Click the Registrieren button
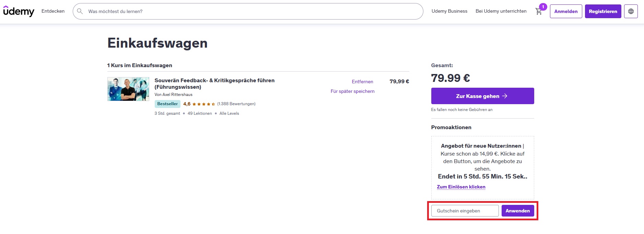 (x=603, y=11)
